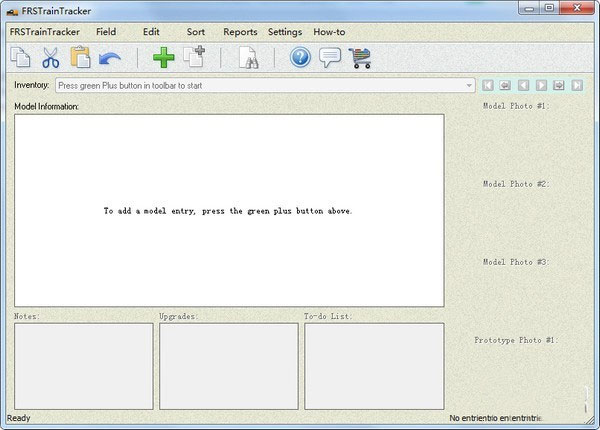Click inside the To-do List text box
Screen dimensions: 600x430
tap(374, 366)
